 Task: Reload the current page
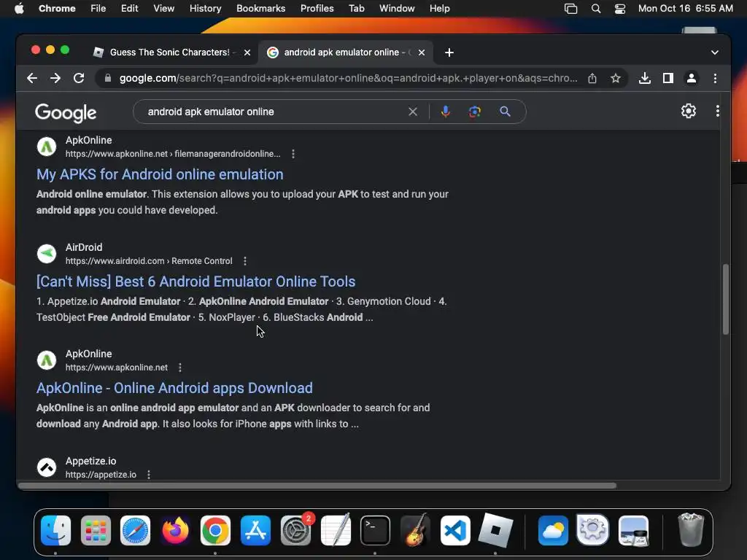[x=79, y=78]
